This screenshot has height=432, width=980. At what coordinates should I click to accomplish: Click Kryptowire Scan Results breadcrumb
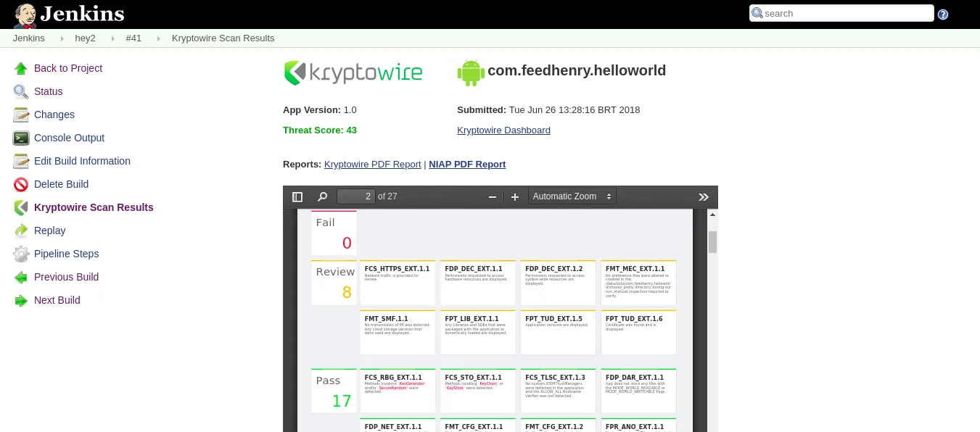click(223, 38)
